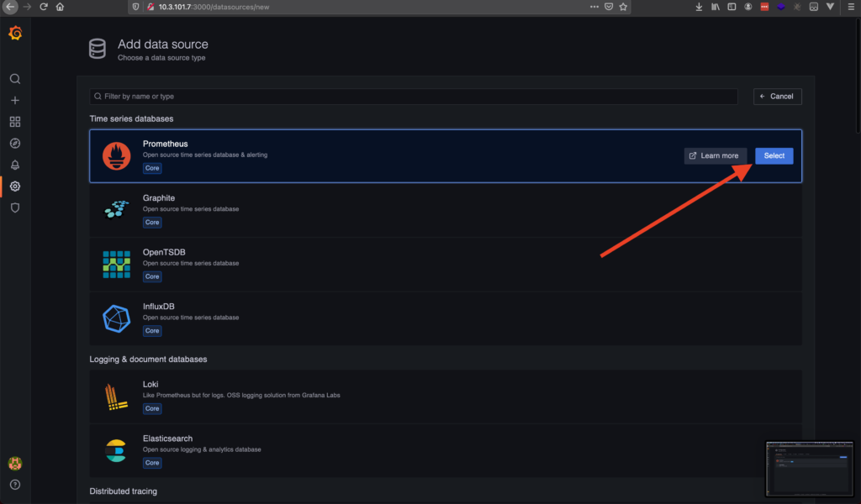Click the Core badge under Elasticsearch

pyautogui.click(x=152, y=464)
